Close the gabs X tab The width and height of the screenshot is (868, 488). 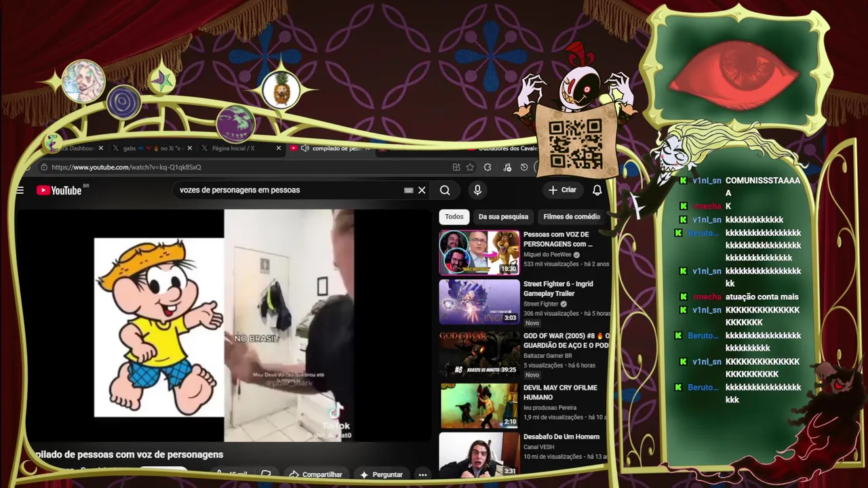pos(189,148)
